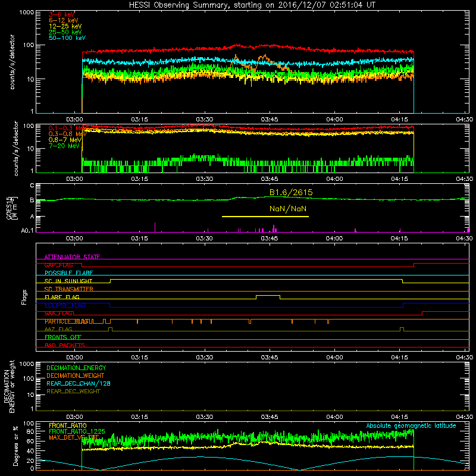Click the vertical Flags axis title
476x476 pixels.
pyautogui.click(x=24, y=297)
